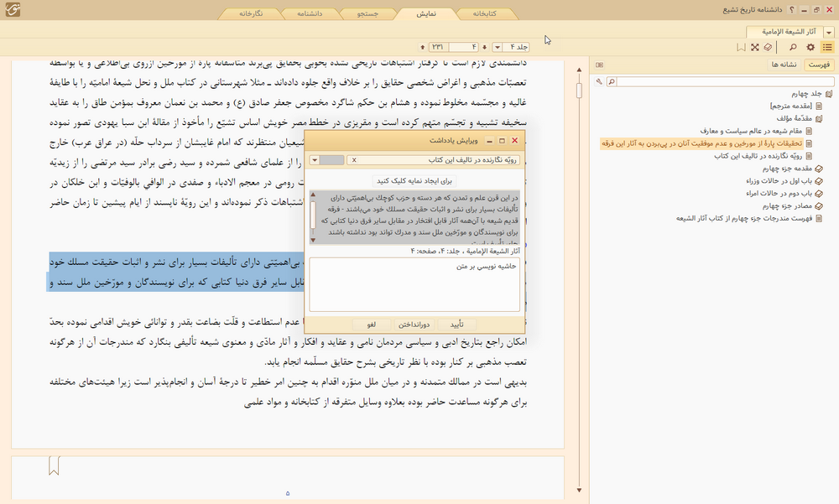This screenshot has width=839, height=504.
Task: Confirm the note with تأیید
Action: [x=456, y=325]
